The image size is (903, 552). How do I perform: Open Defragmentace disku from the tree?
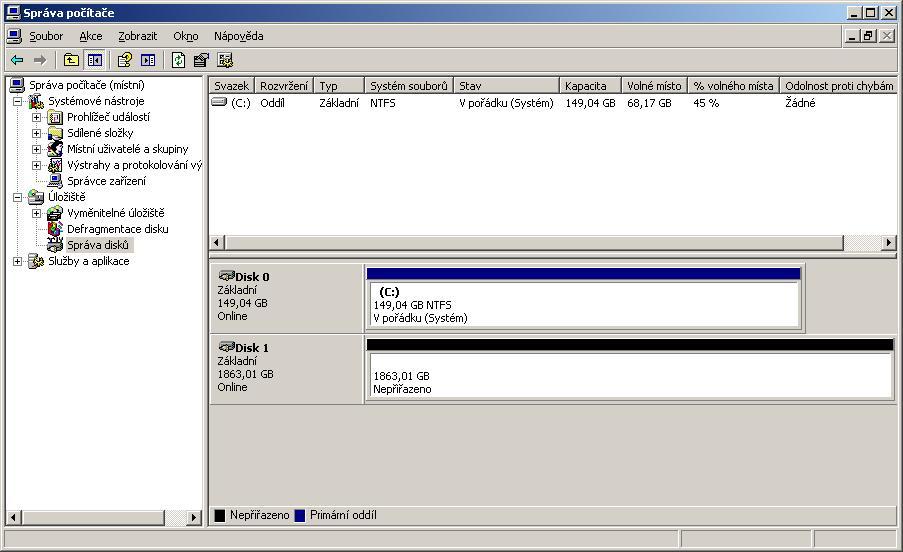(117, 229)
